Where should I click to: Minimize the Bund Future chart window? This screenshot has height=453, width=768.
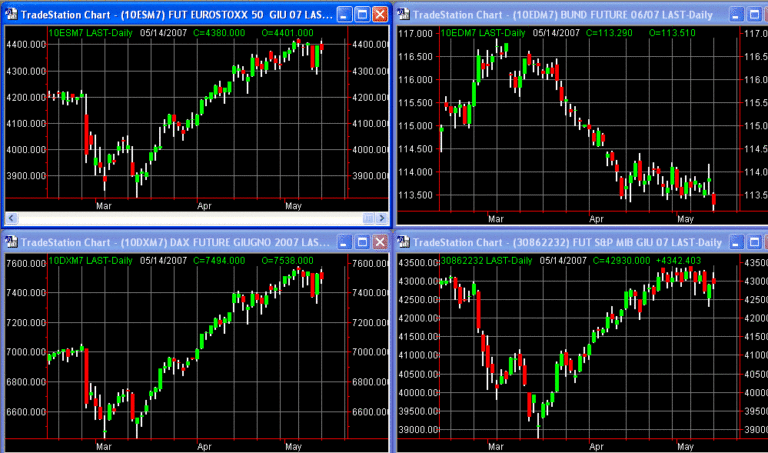tap(737, 14)
